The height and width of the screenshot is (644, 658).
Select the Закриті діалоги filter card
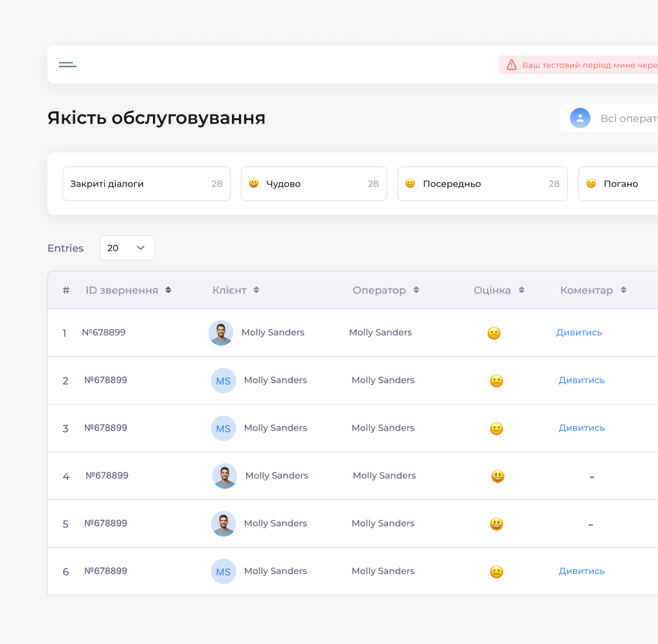[x=147, y=183]
